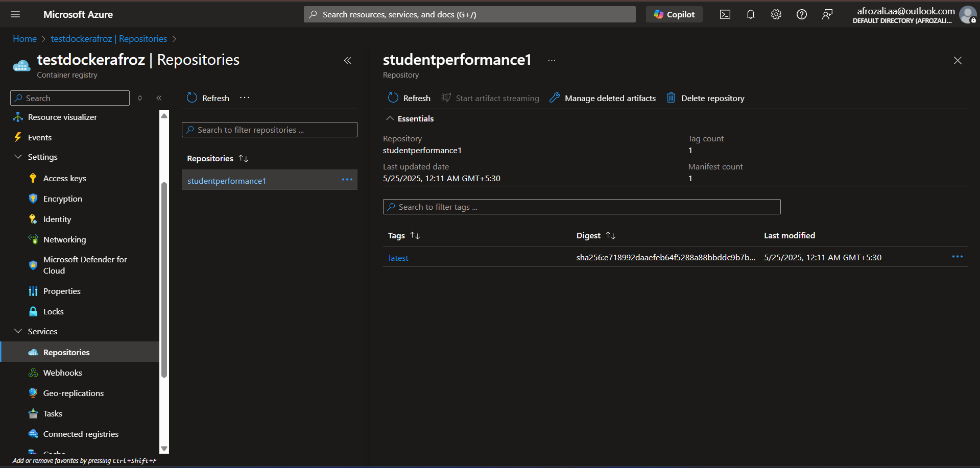Screen dimensions: 980x468
Task: Open the feedback icon in header
Action: click(827, 14)
